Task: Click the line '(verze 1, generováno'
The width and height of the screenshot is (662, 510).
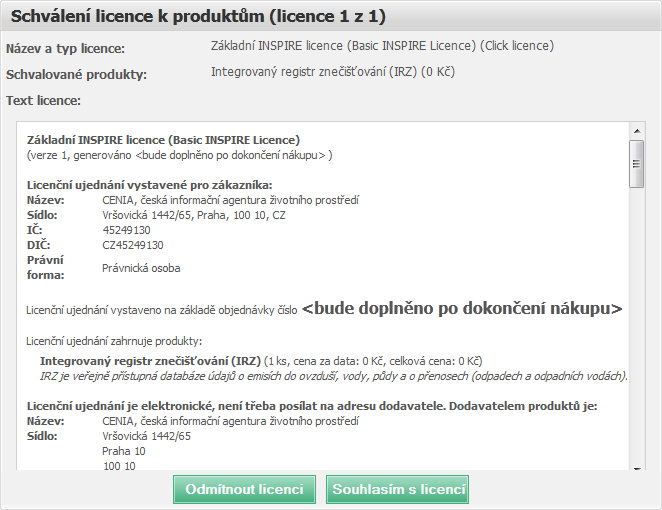Action: [179, 155]
